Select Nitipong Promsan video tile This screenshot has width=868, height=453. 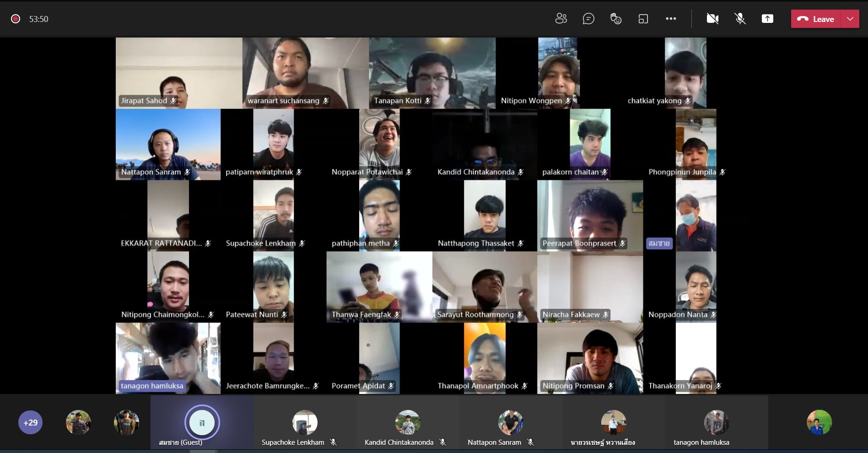click(x=590, y=358)
